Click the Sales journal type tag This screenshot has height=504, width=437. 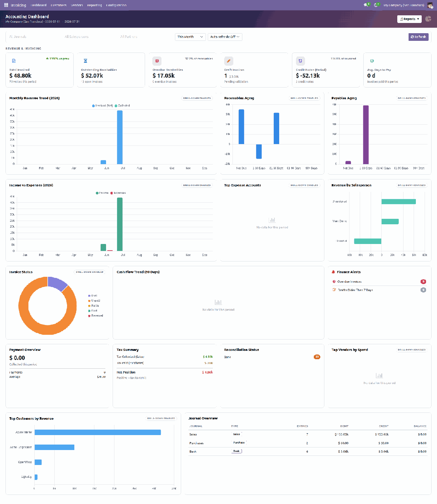point(237,434)
